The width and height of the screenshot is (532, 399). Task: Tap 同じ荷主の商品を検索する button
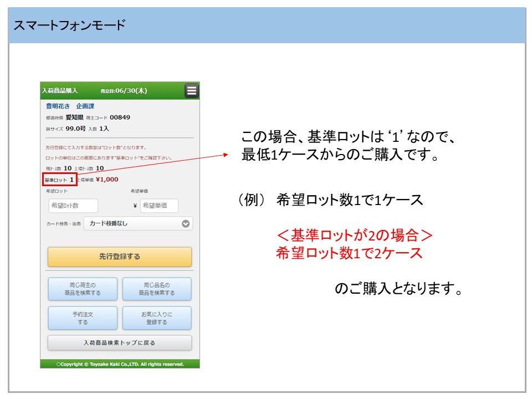(83, 289)
